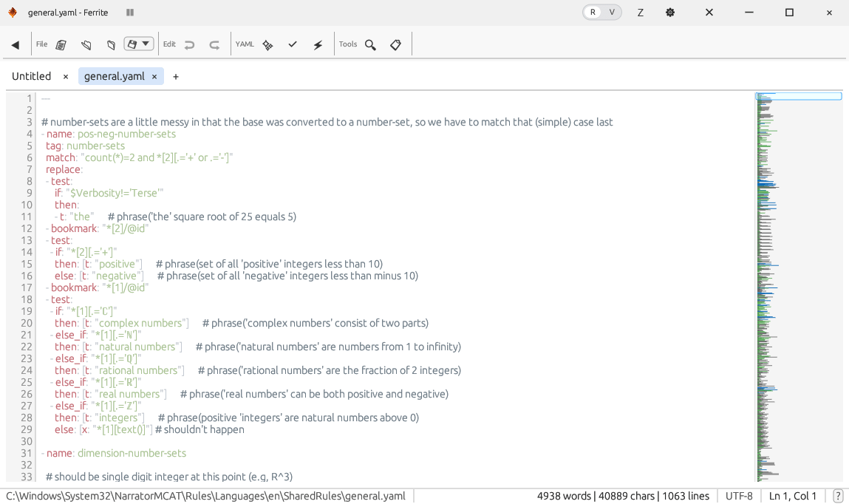Click the YAML validate checkmark icon
Screen dimensions: 849x504
click(293, 45)
